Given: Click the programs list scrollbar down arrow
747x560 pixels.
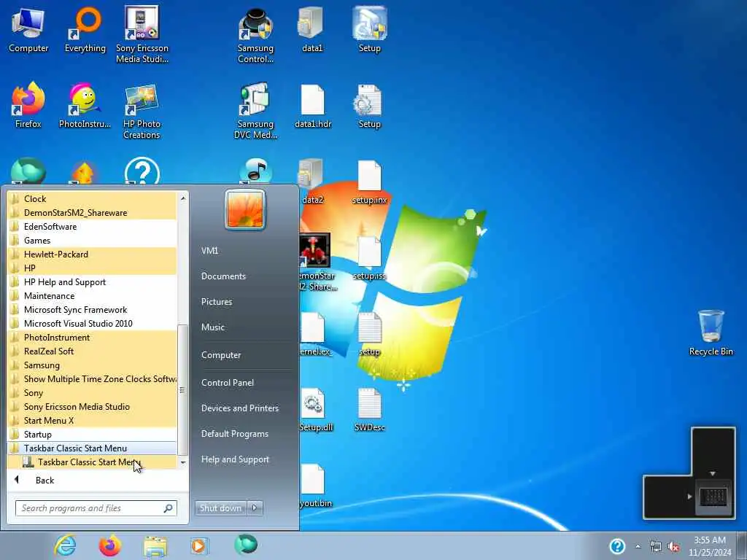Looking at the screenshot, I should pyautogui.click(x=183, y=462).
